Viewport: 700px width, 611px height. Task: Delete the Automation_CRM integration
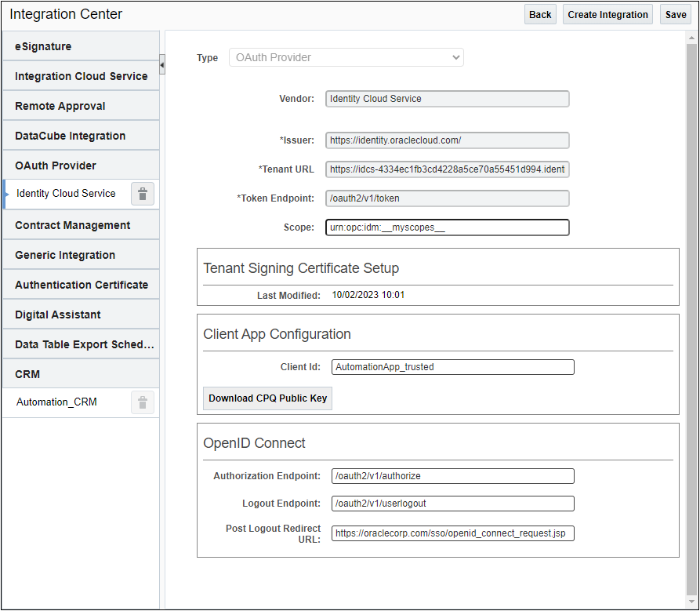[142, 402]
